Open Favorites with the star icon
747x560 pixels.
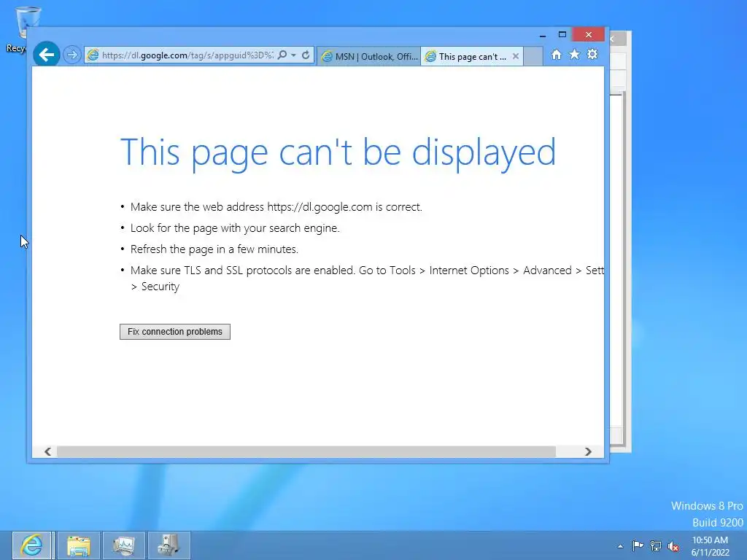(575, 55)
